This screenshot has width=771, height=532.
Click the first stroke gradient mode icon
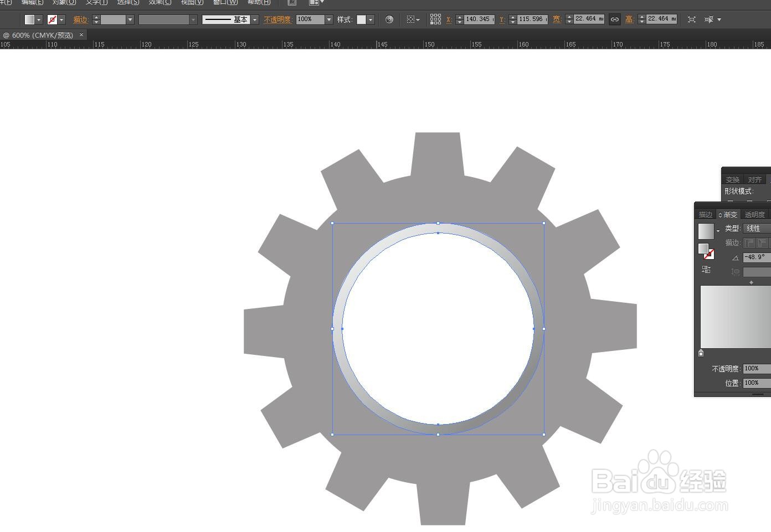749,243
